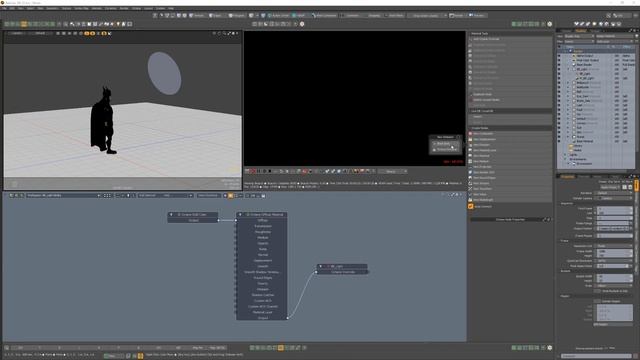
Task: Click the gear icon at top right toolbar
Action: 550,24
